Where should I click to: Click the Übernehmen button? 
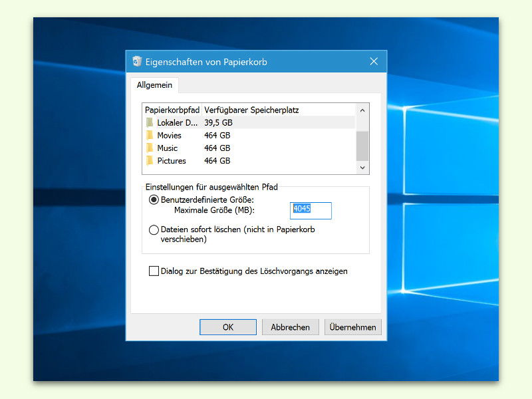tap(353, 327)
